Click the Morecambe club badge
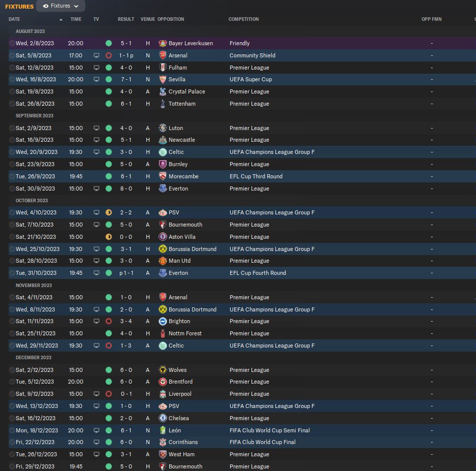 click(x=163, y=176)
